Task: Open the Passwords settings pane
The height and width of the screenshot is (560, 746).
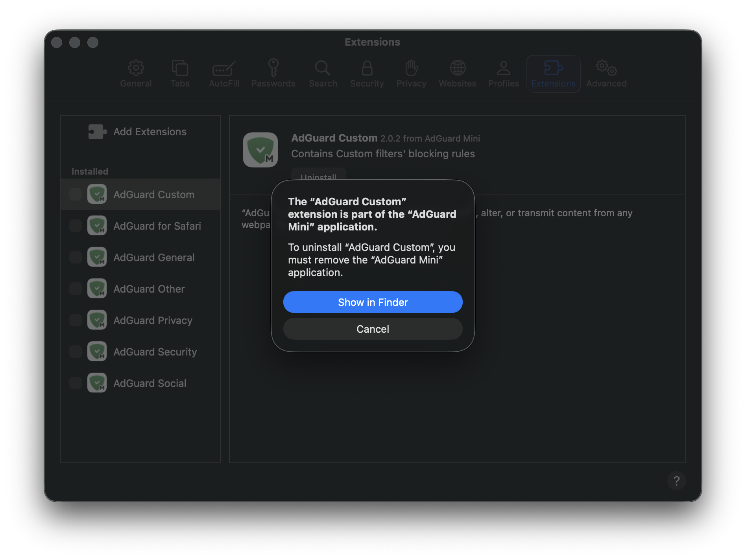Action: click(273, 74)
